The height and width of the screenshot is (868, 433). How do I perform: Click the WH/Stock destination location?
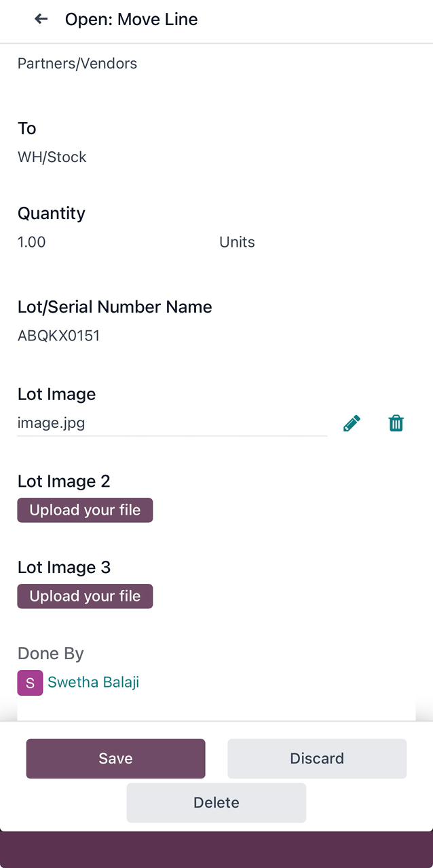pyautogui.click(x=52, y=157)
